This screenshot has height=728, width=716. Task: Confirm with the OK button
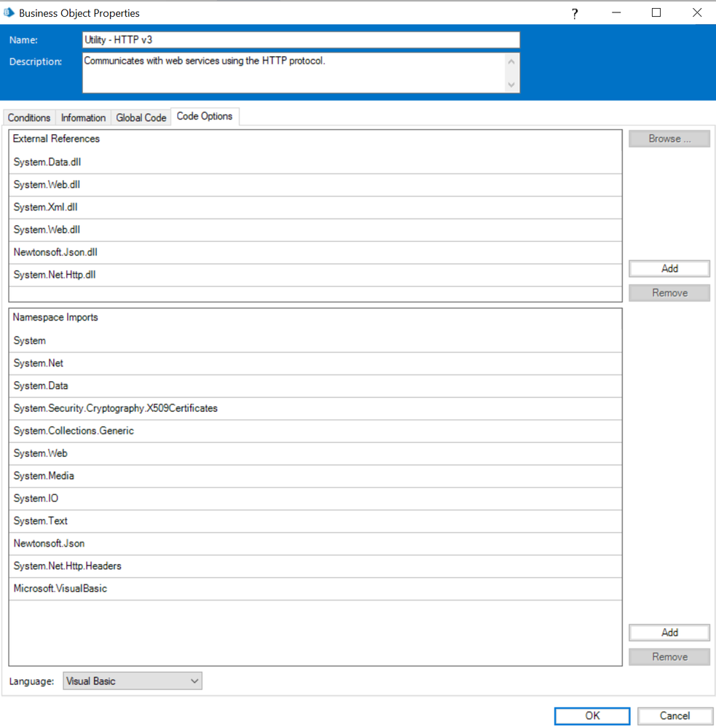click(x=592, y=716)
